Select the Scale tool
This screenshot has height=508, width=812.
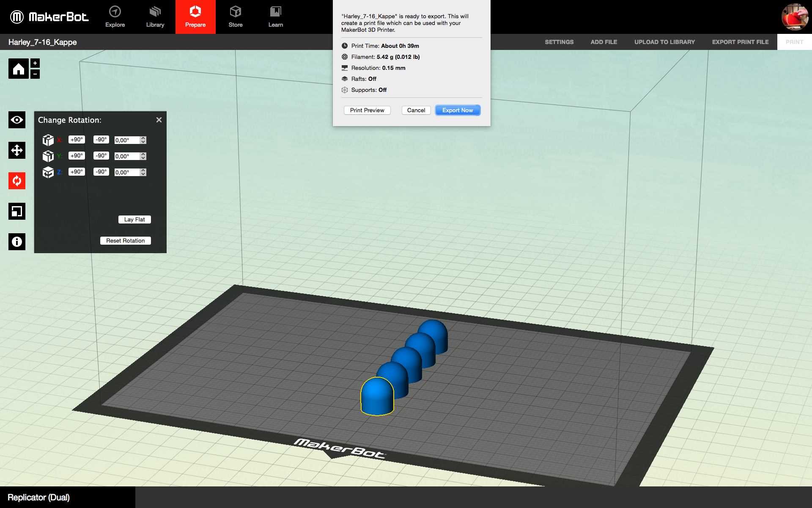pos(17,211)
